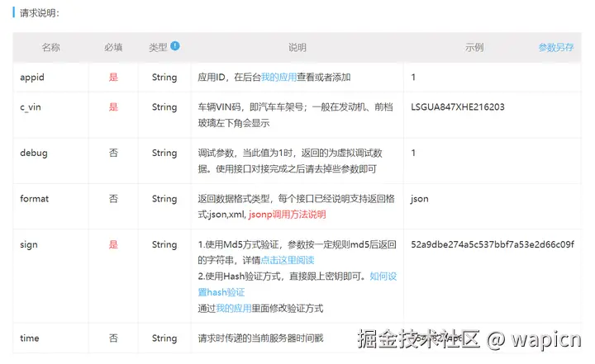The width and height of the screenshot is (595, 364).
Task: Select the example sign hash 52a9dbe274a5c537bbf7a53e2d66c09f
Action: pyautogui.click(x=493, y=244)
